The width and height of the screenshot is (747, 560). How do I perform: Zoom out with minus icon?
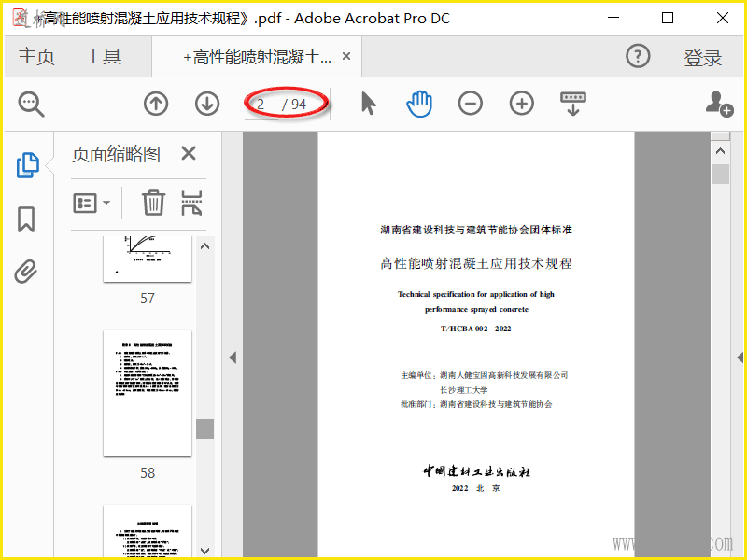point(471,104)
